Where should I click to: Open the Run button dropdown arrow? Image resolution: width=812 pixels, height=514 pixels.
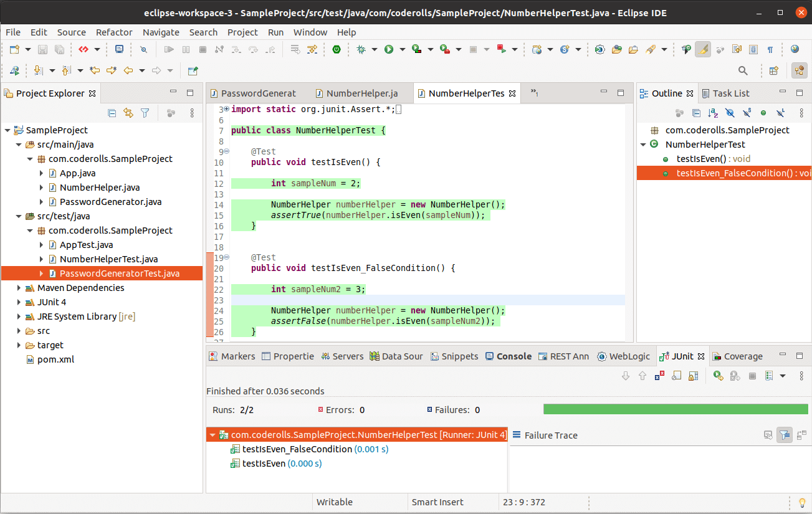[x=401, y=49]
